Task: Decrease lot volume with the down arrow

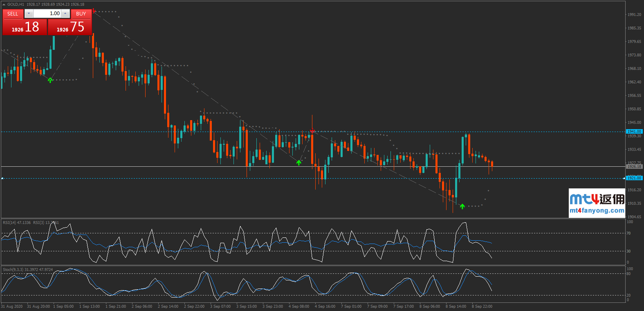Action: pyautogui.click(x=29, y=13)
